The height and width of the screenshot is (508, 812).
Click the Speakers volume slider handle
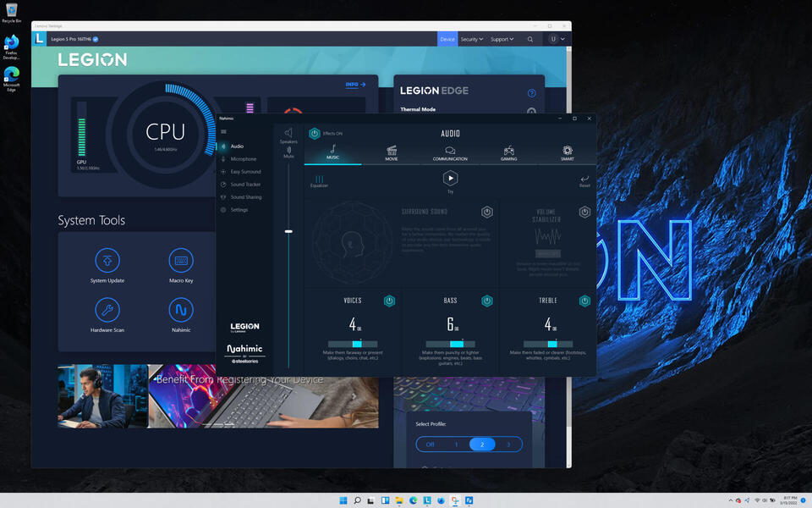(288, 231)
